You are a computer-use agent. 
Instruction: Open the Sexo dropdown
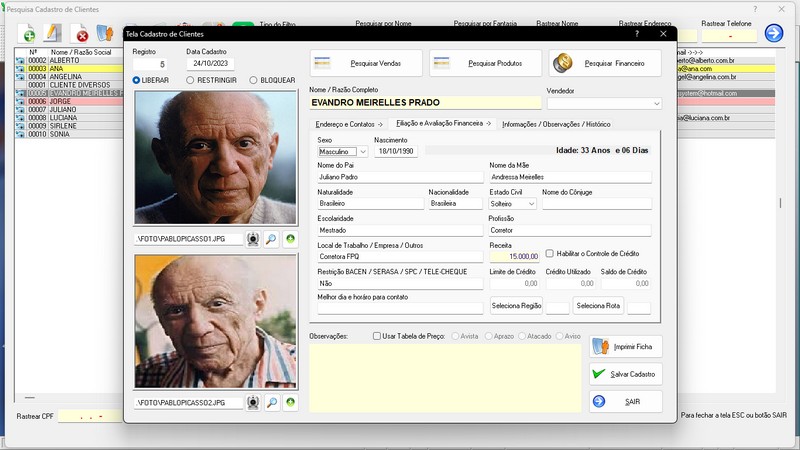click(x=362, y=151)
